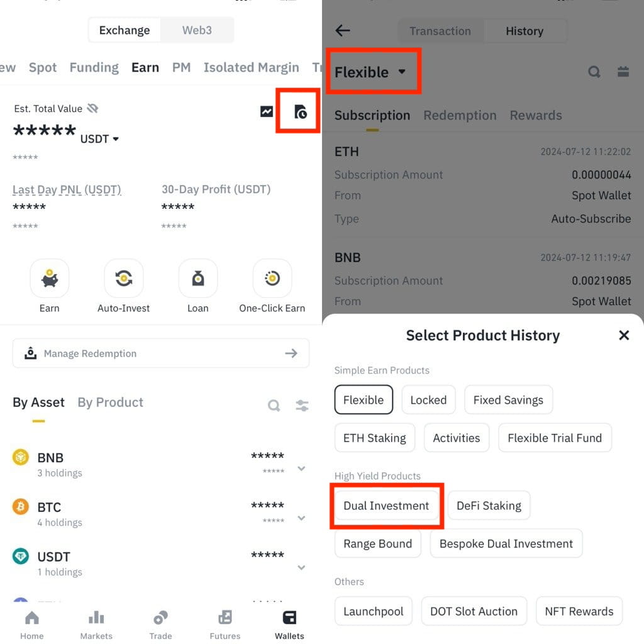
Task: Open the Loan icon
Action: (198, 279)
